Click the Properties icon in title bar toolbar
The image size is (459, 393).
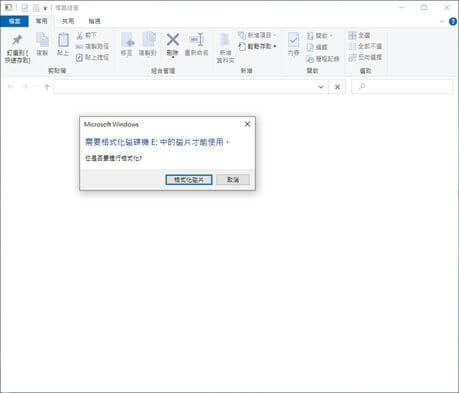coord(25,8)
